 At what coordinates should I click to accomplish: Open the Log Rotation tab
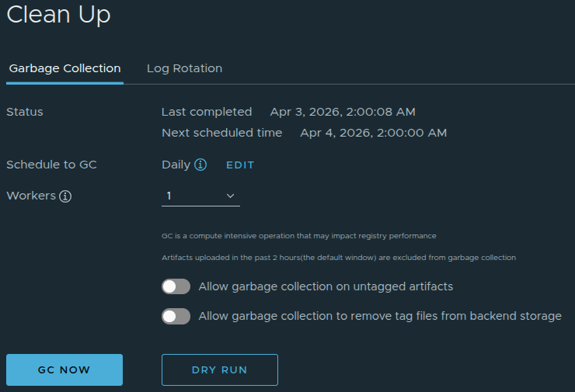coord(184,68)
